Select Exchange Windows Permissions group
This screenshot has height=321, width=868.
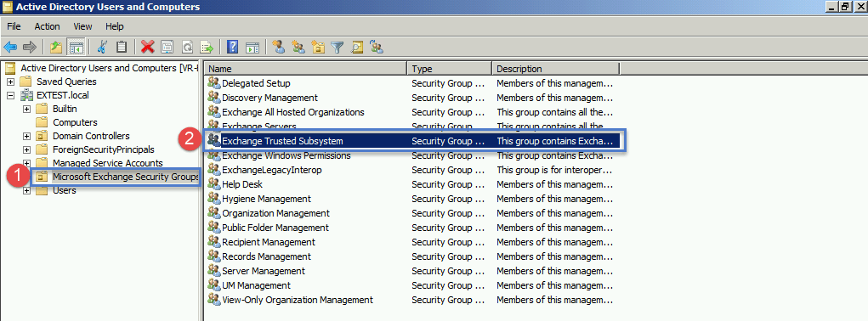pos(286,155)
